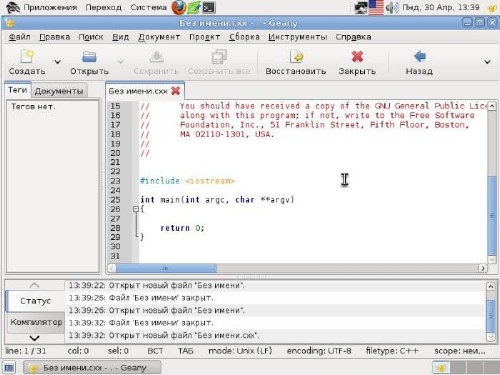Click the volume speaker icon in tray
This screenshot has width=500, height=375.
(392, 7)
